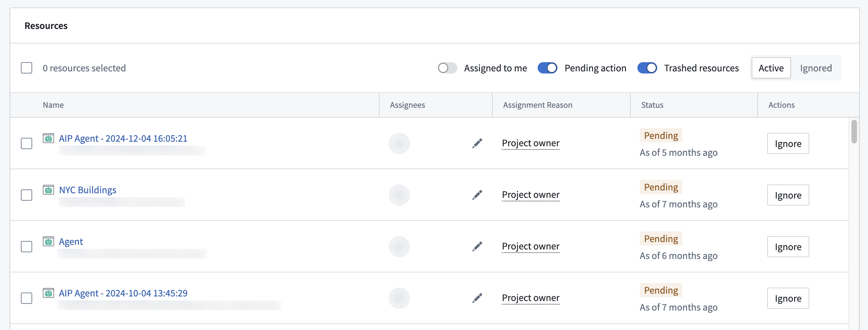Click the robot icon beside Agent
This screenshot has height=330, width=868.
[48, 241]
